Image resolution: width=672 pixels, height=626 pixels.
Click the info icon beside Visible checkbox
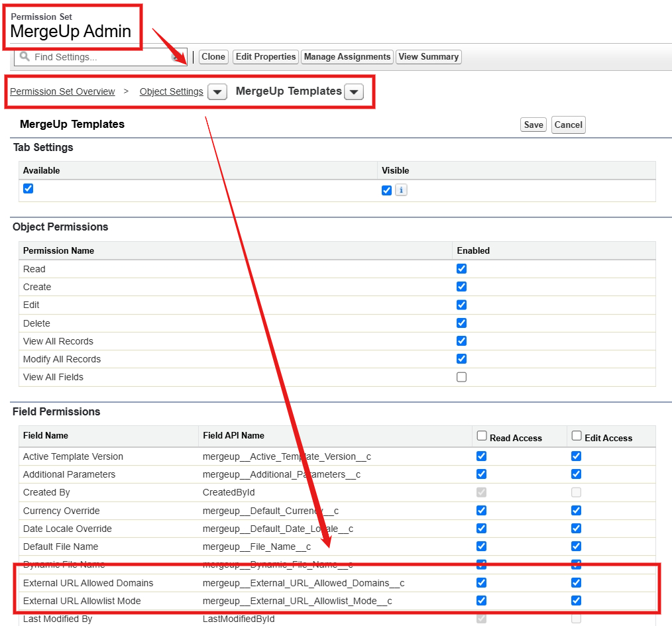[401, 190]
